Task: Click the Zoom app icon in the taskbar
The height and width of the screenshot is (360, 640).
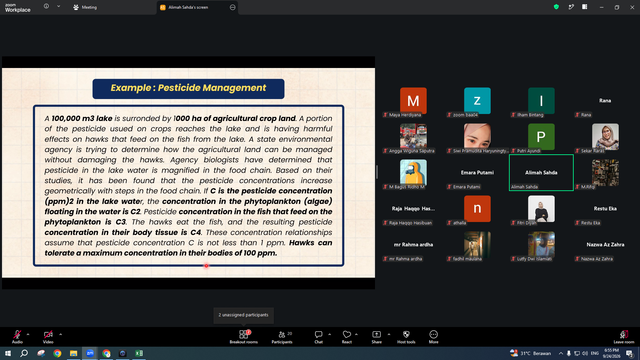Action: [90, 353]
